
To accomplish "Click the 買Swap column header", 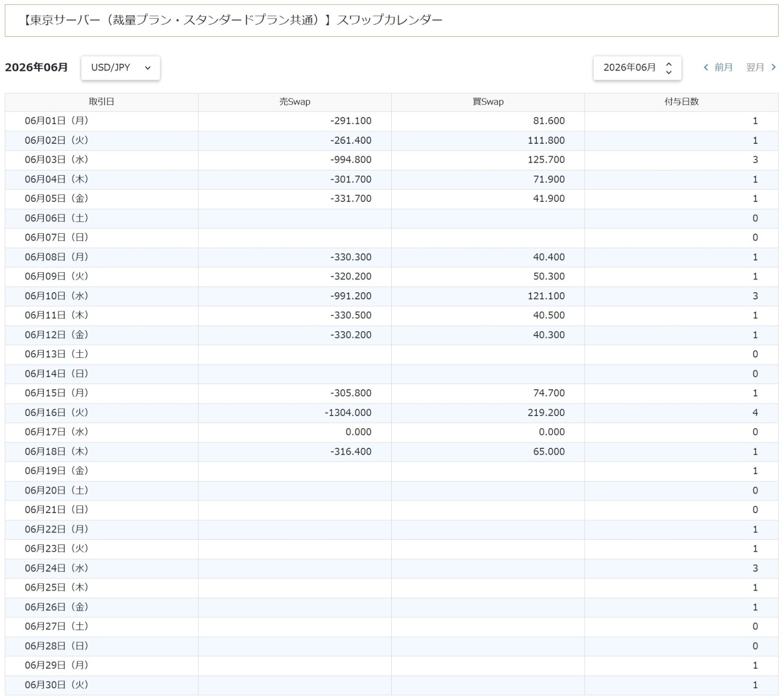I will point(488,102).
